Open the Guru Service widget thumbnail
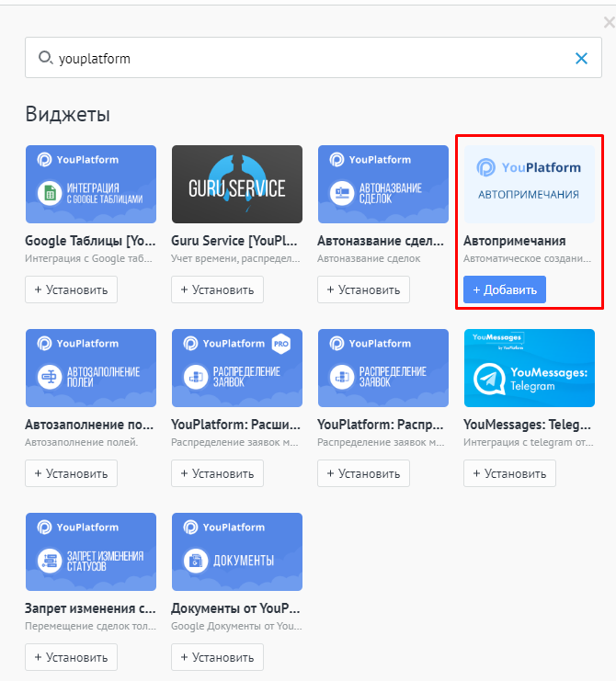 coord(237,184)
